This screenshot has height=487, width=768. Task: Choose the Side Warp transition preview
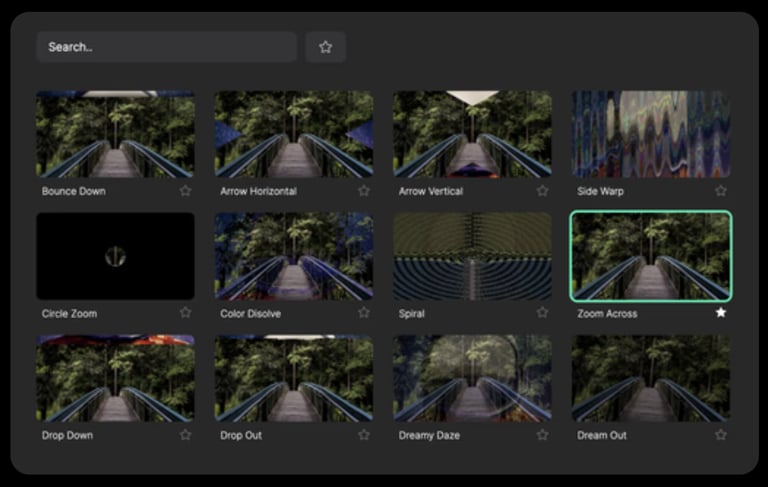point(650,135)
